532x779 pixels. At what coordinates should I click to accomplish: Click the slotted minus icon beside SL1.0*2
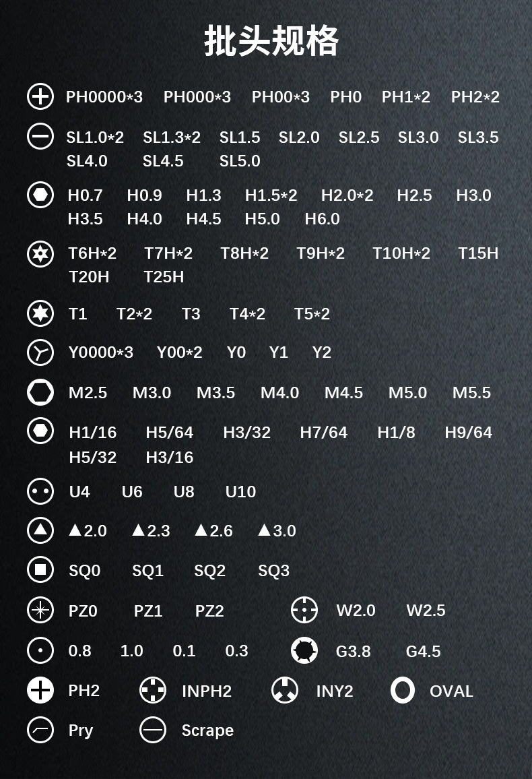point(40,137)
